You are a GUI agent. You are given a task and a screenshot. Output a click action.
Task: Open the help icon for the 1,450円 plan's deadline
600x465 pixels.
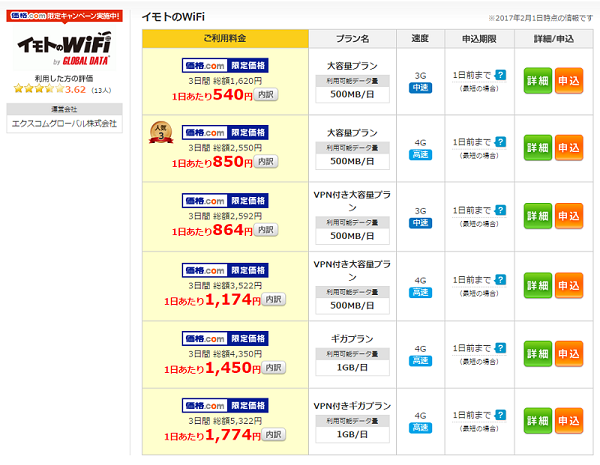click(x=501, y=348)
